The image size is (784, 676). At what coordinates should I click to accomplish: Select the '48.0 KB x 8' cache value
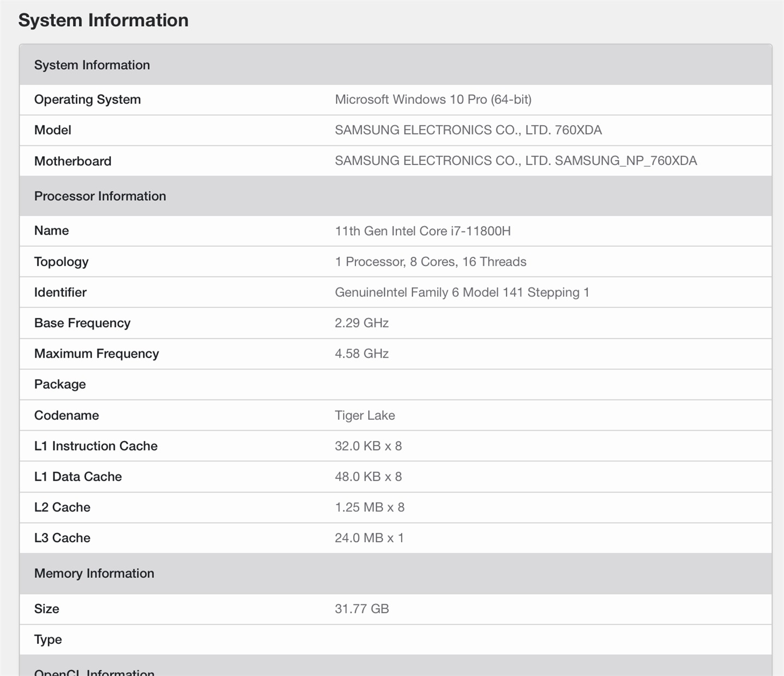pos(369,477)
